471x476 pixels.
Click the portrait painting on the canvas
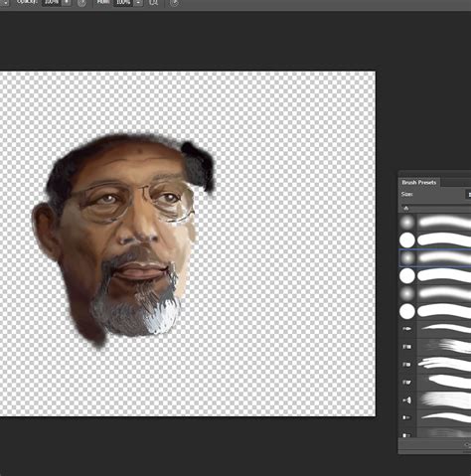123,239
